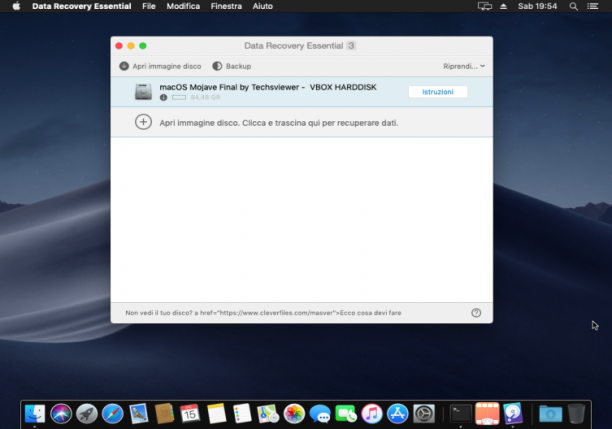The height and width of the screenshot is (429, 612).
Task: Open the Mail stamp icon in Dock
Action: 139,413
